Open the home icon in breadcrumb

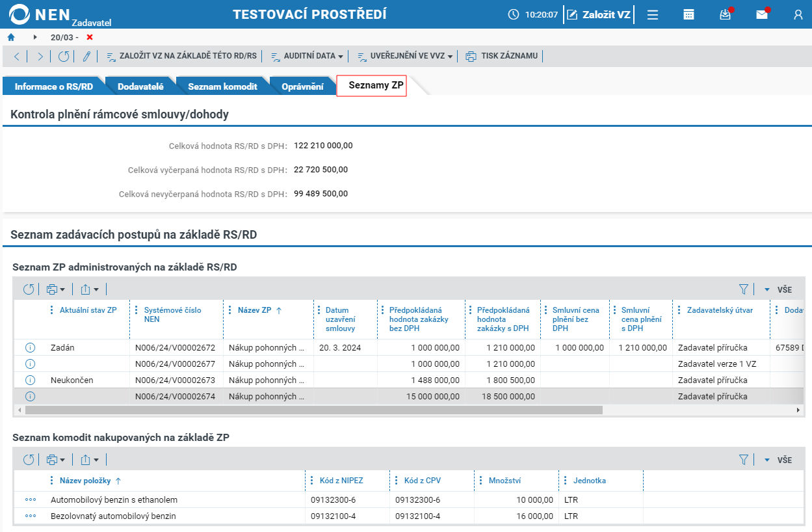click(11, 37)
